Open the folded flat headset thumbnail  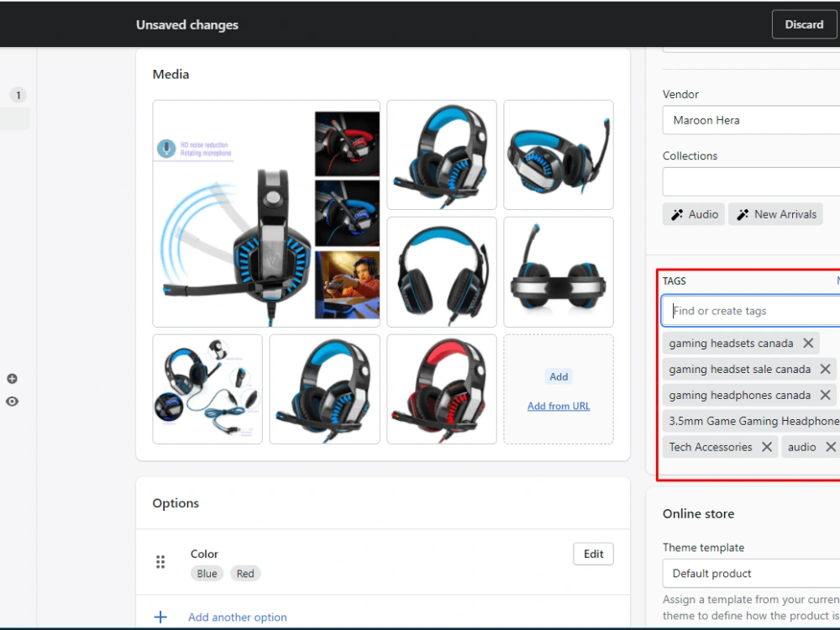[559, 272]
